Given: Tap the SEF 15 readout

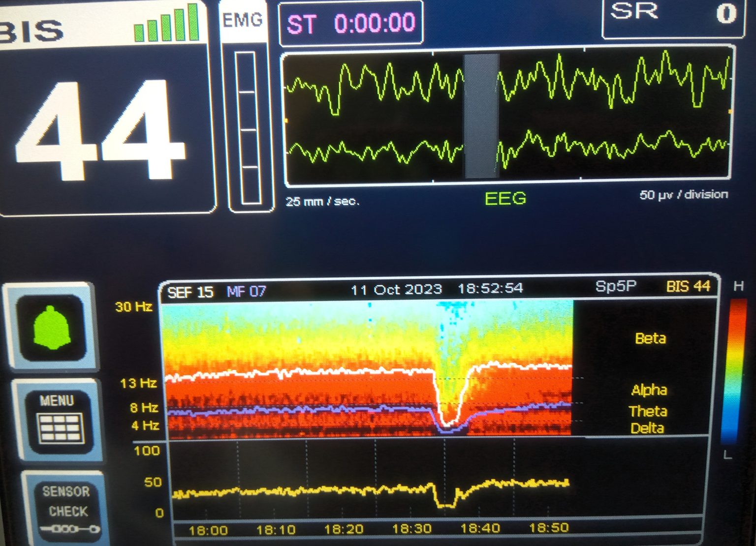Looking at the screenshot, I should pos(190,293).
